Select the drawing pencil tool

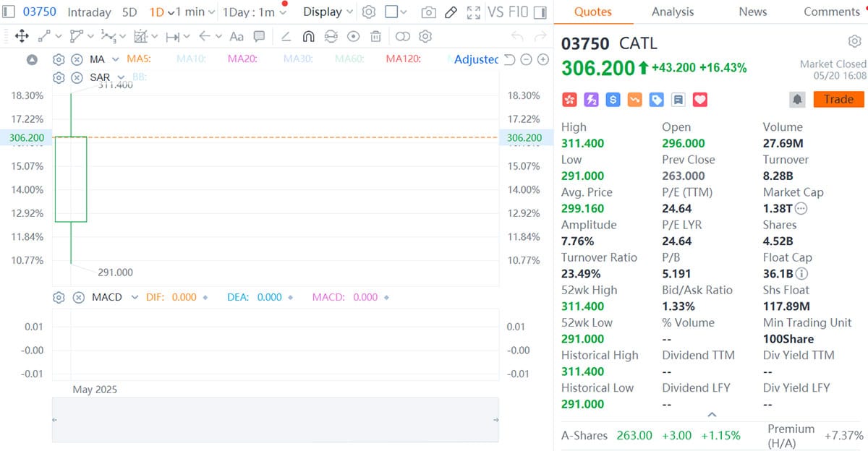451,12
